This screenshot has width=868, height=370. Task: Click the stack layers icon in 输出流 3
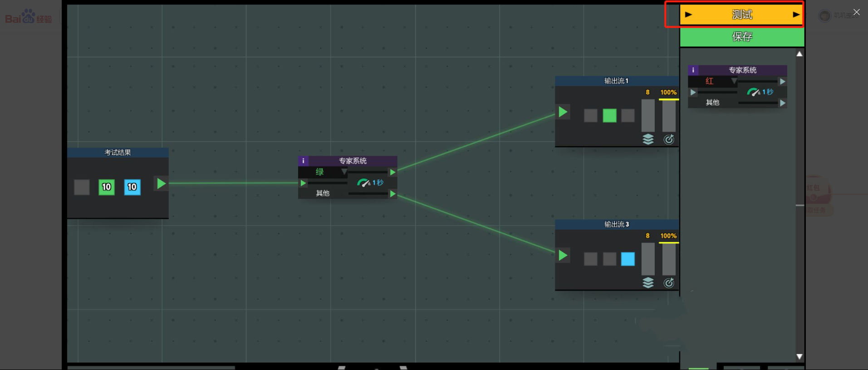point(648,283)
